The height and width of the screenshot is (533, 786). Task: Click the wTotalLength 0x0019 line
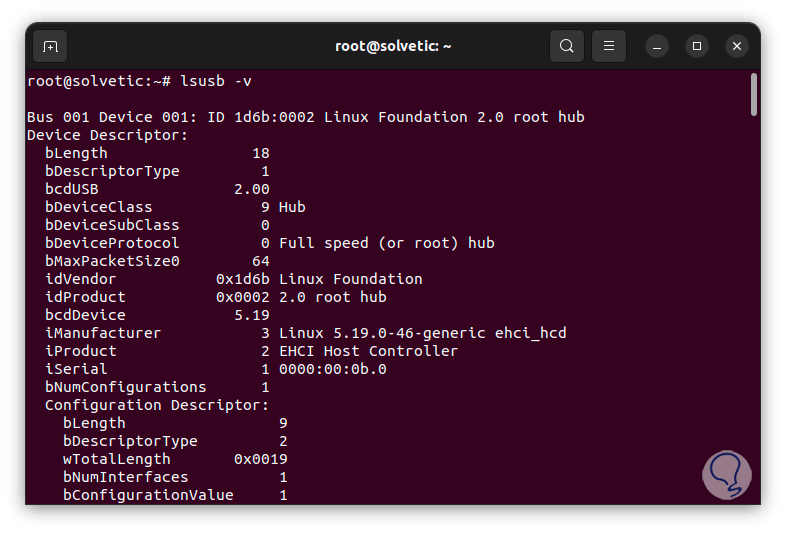coord(175,459)
